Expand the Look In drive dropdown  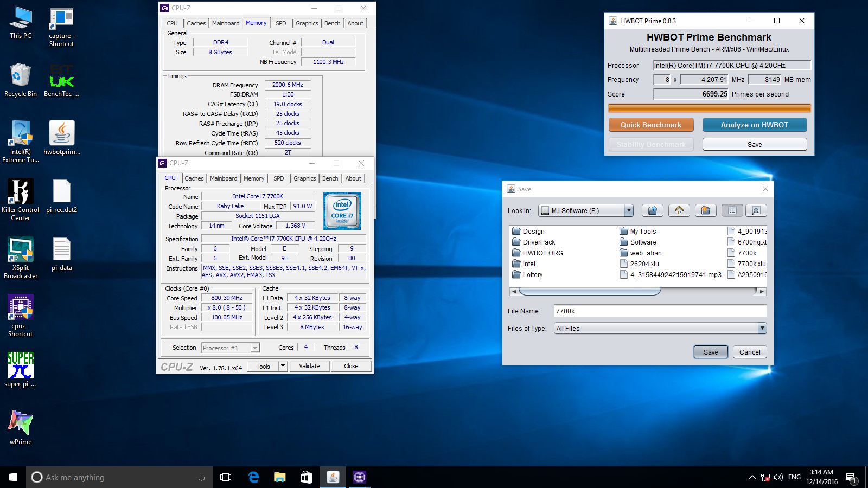click(629, 210)
